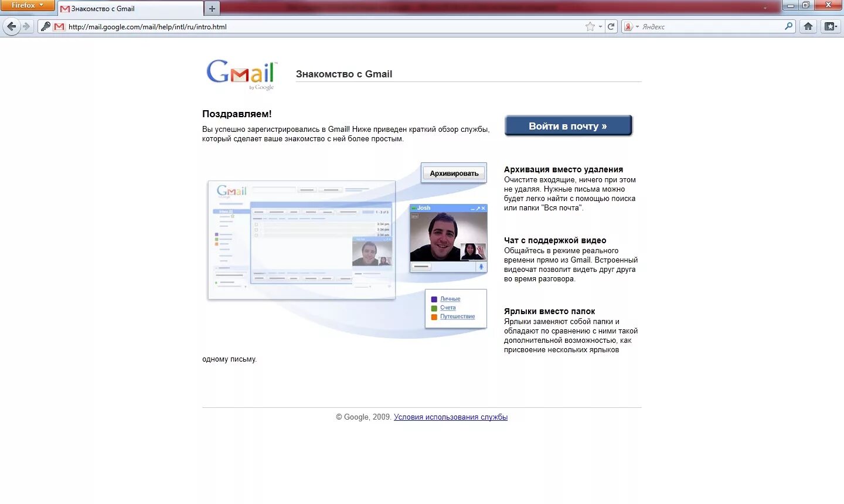Click the Путешествие label link
Screen dimensions: 844x504
(458, 316)
